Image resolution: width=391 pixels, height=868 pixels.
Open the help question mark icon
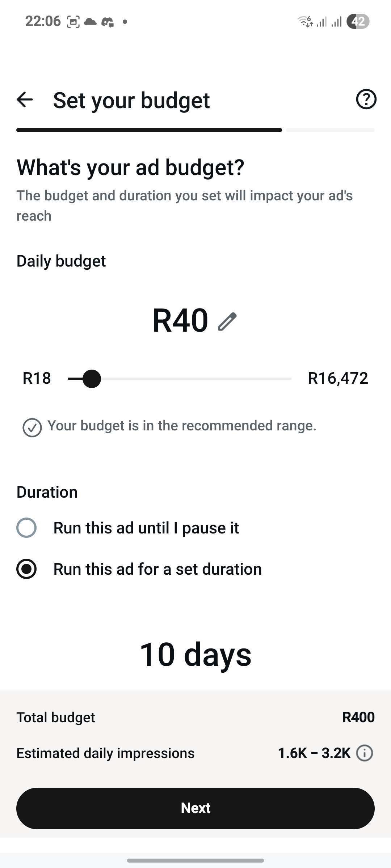tap(366, 99)
